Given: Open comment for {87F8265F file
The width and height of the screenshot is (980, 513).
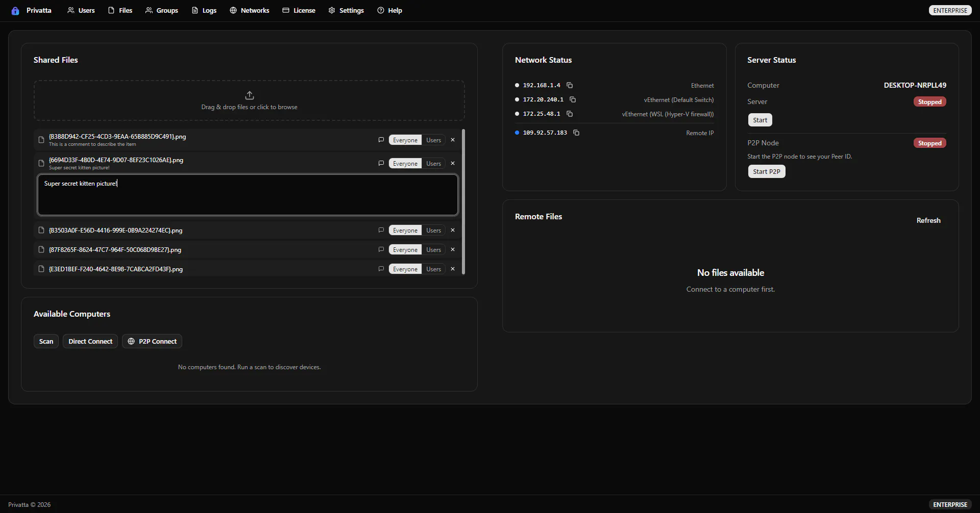Looking at the screenshot, I should tap(381, 249).
